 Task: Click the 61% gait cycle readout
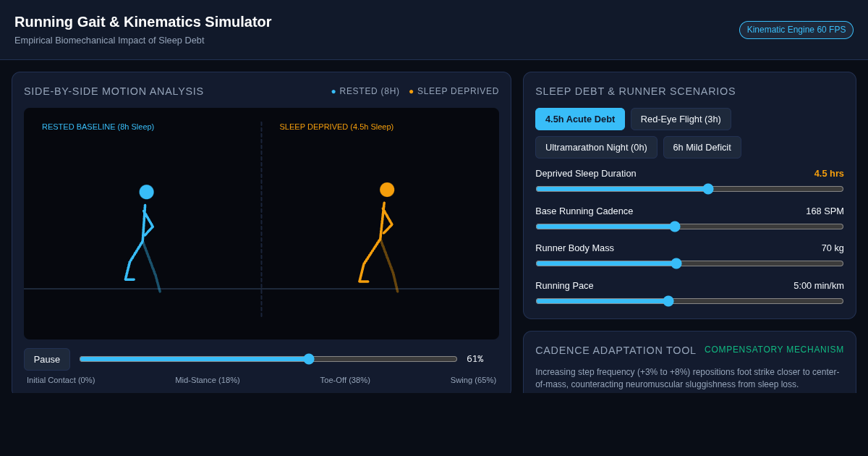[x=475, y=359]
